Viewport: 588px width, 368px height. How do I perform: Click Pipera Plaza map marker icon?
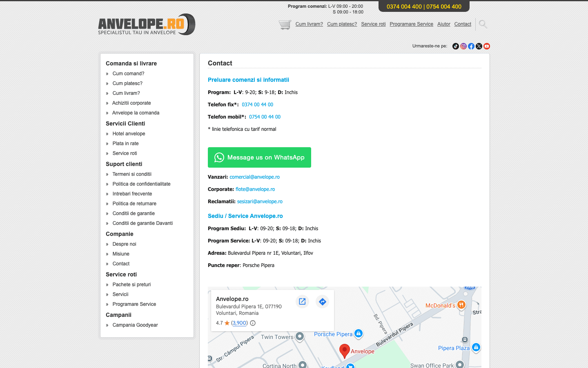476,348
